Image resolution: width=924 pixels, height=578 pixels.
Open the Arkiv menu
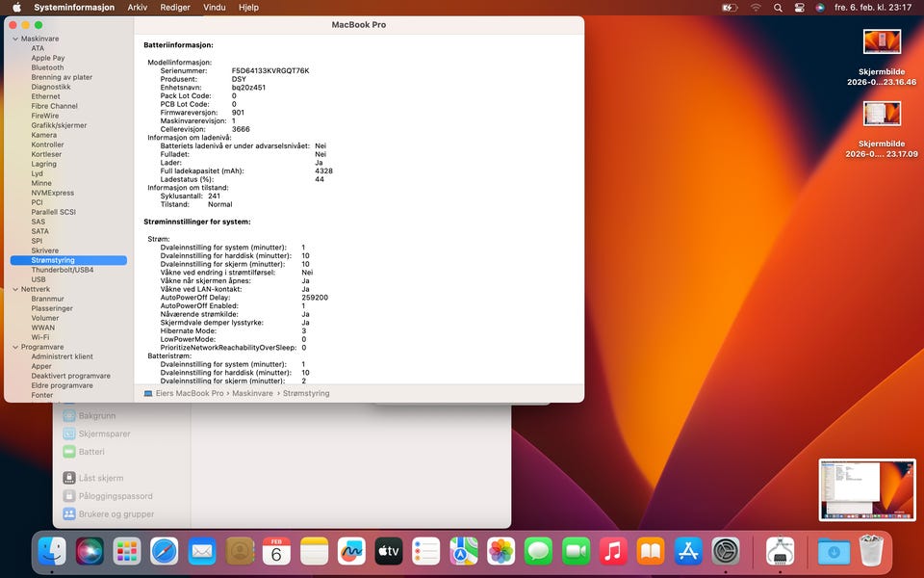138,7
